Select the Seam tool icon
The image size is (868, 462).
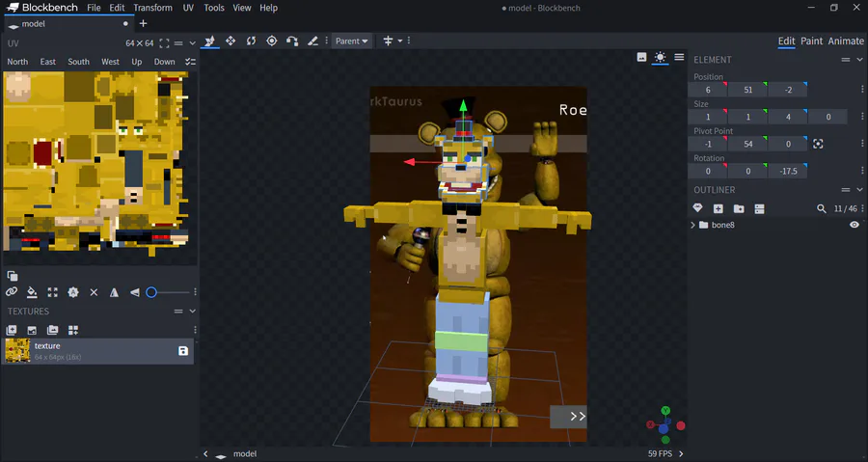[x=312, y=41]
